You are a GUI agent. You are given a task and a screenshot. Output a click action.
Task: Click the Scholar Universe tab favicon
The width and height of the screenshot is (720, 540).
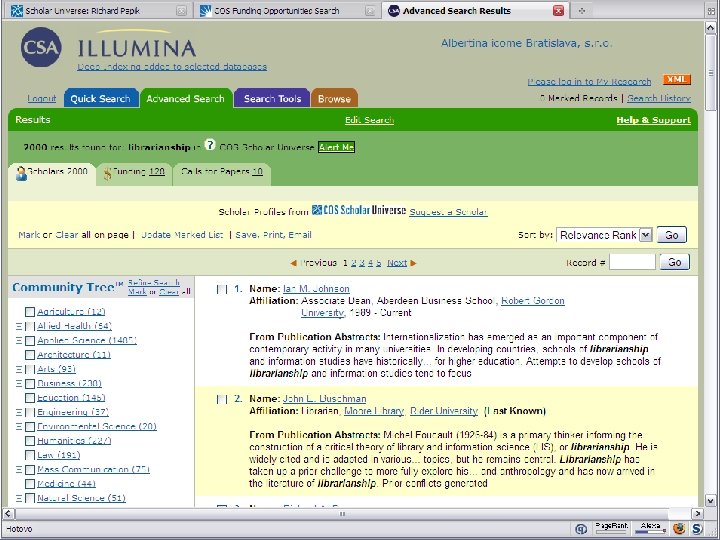(17, 11)
